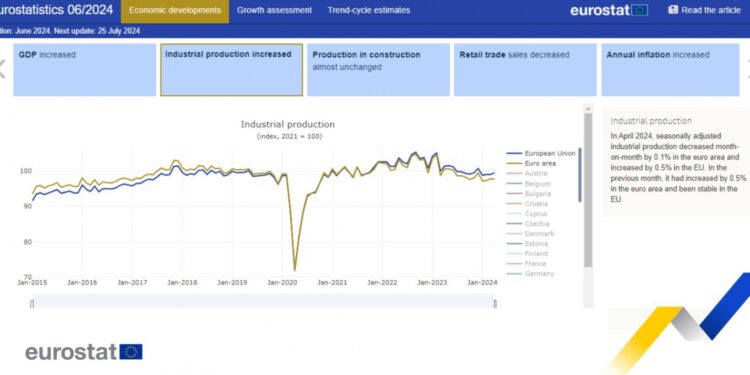Screen dimensions: 750x375
Task: Click the Industrial production chart title
Action: click(x=288, y=124)
